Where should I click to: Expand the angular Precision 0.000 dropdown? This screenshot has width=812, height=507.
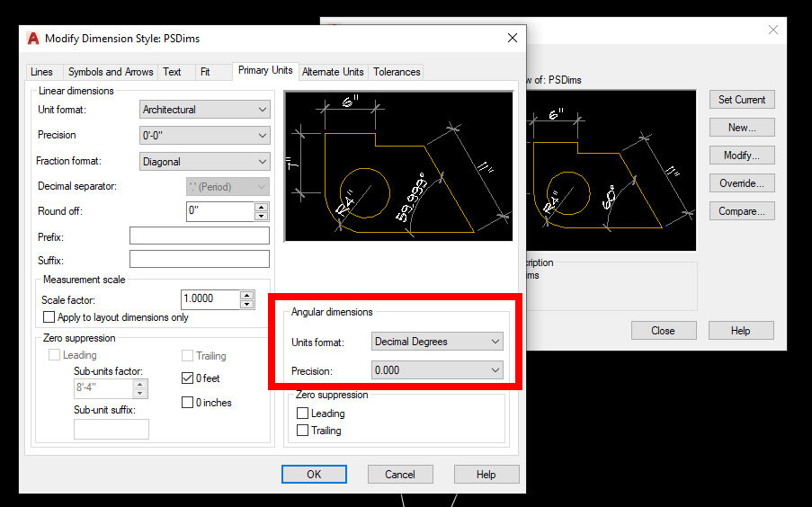(437, 370)
